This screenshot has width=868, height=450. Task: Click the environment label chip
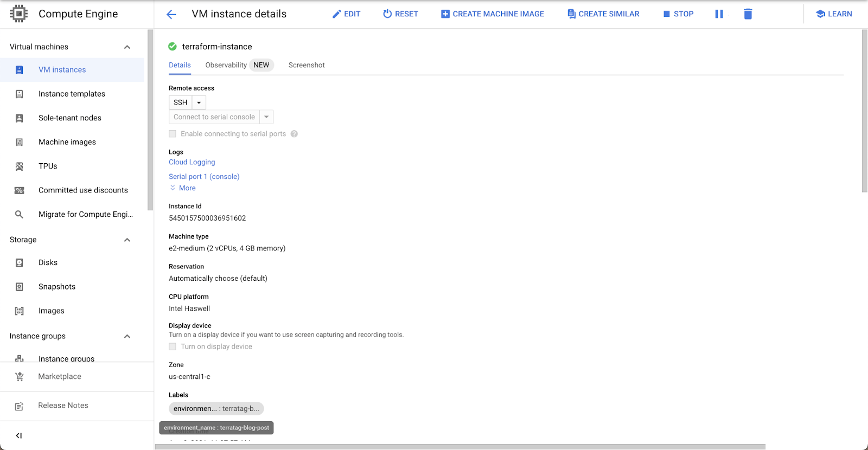(x=216, y=409)
